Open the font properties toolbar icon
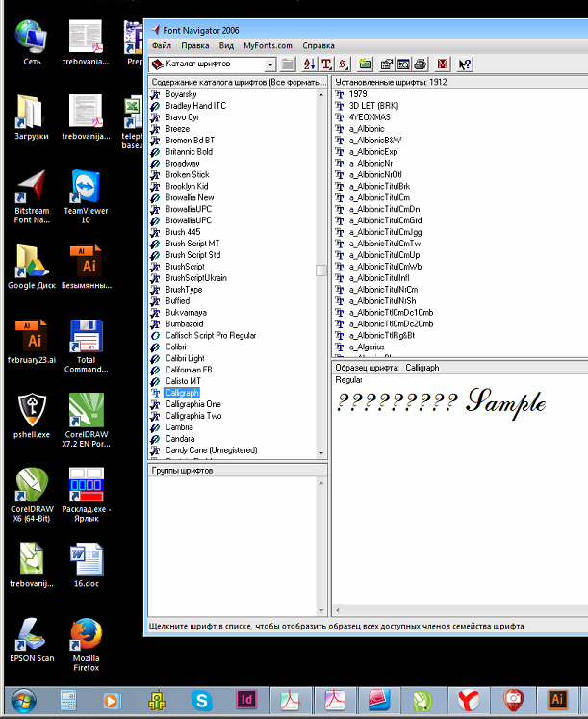 pos(387,64)
